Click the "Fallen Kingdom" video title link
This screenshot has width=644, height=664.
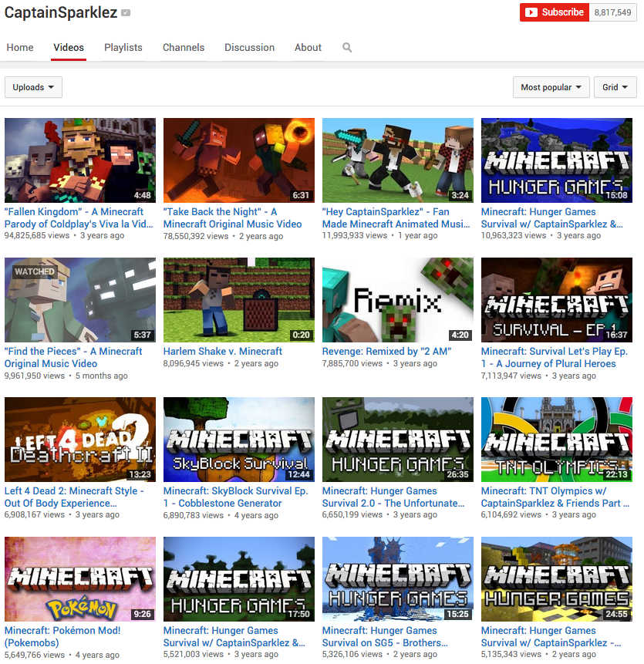click(x=79, y=217)
